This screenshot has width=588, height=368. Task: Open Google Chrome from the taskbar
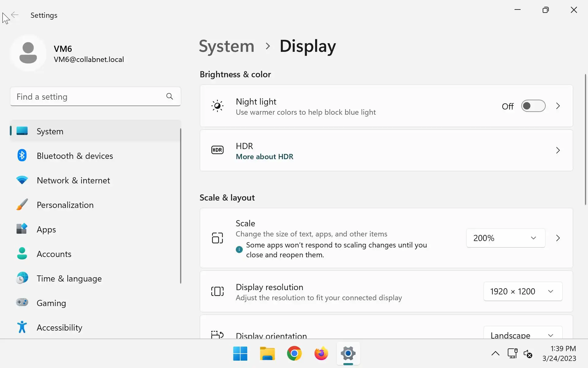point(294,354)
